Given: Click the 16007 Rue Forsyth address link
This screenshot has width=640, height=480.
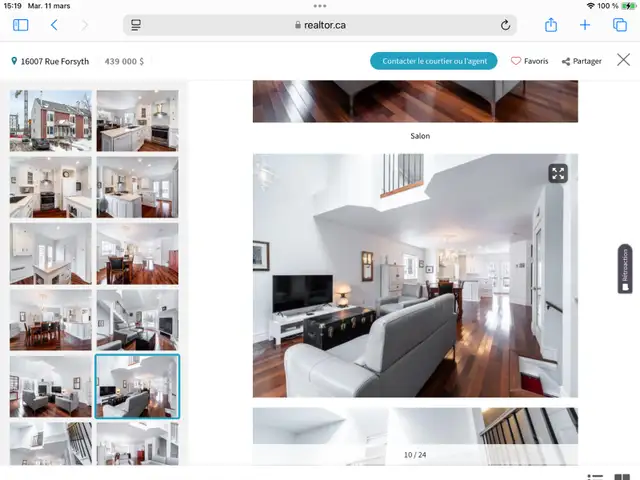Looking at the screenshot, I should click(50, 61).
